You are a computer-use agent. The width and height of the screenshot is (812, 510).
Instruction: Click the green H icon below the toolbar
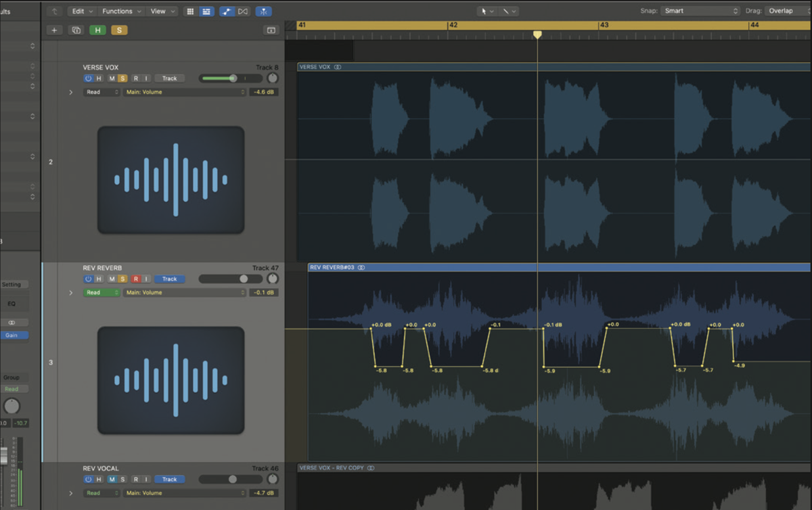97,30
